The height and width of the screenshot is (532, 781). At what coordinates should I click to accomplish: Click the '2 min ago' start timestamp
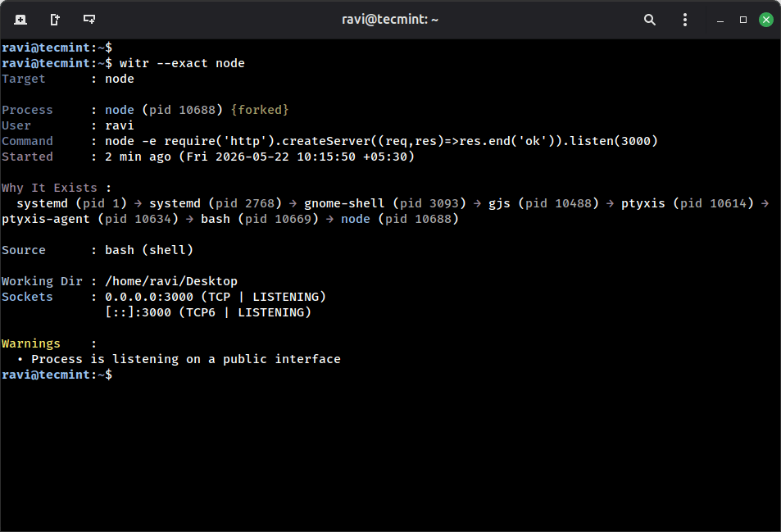(x=260, y=157)
